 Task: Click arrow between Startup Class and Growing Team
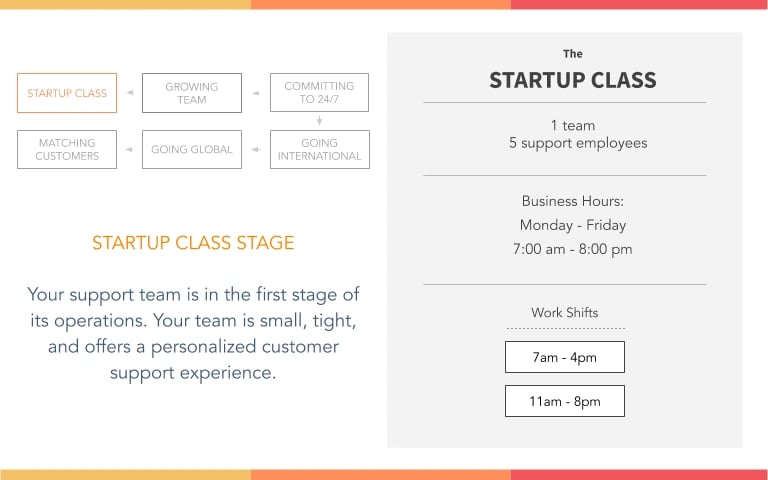point(130,94)
